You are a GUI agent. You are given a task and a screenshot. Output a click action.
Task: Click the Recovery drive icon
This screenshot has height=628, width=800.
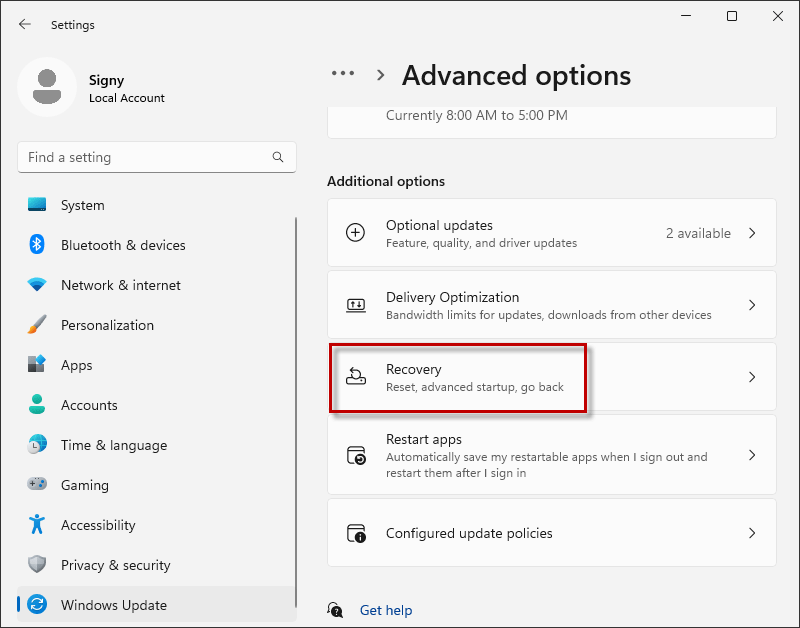pyautogui.click(x=356, y=376)
